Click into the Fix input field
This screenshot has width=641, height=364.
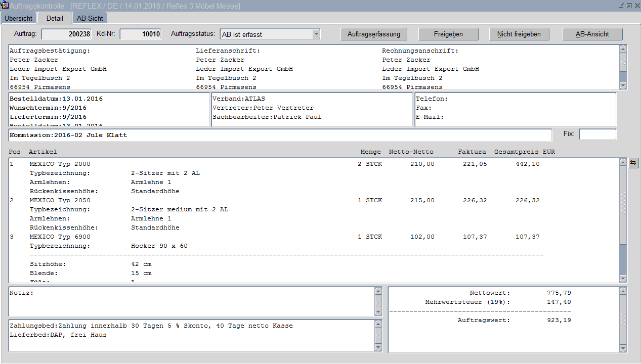point(597,134)
